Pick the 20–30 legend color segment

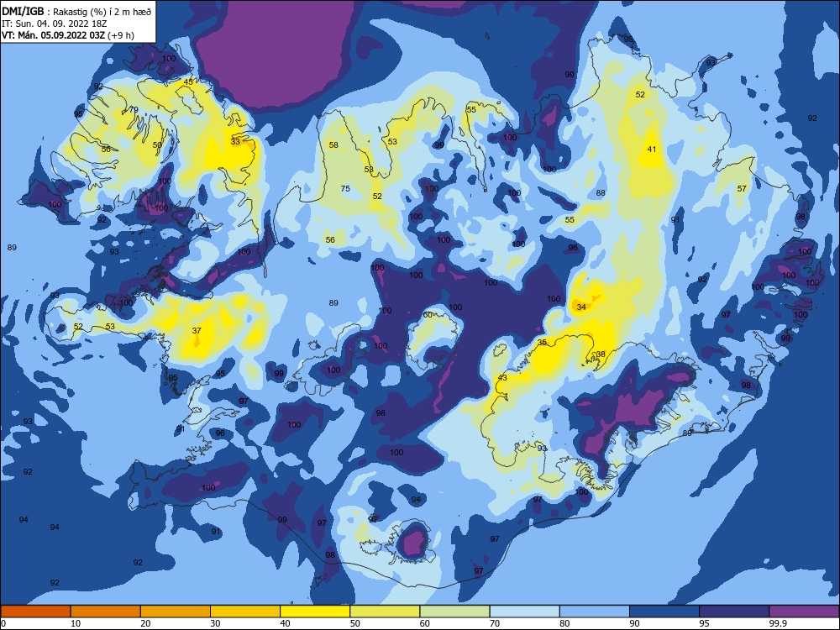point(176,612)
